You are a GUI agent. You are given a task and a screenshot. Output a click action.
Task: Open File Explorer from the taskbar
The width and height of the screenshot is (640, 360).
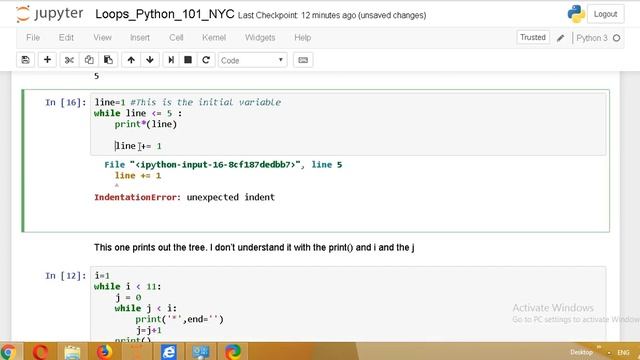(72, 351)
